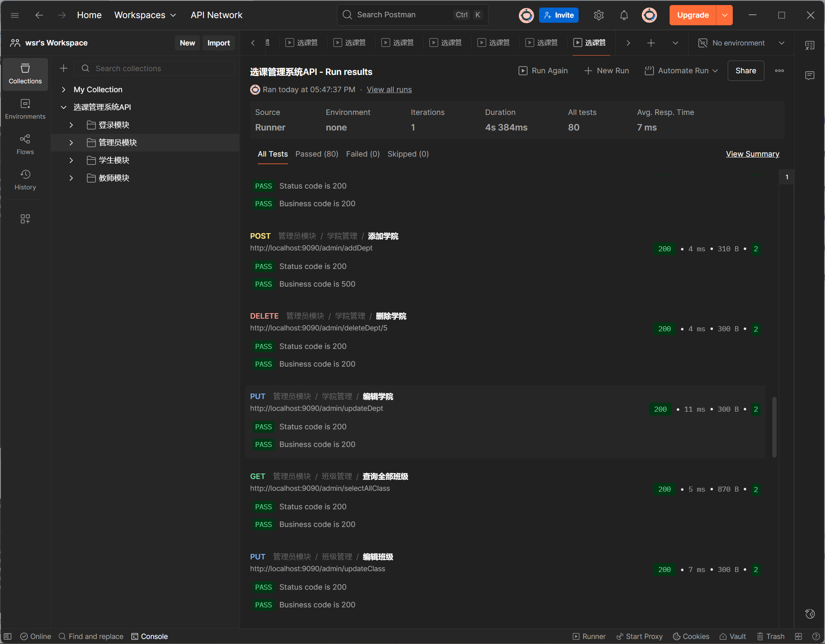
Task: Open the Automate Run dropdown
Action: (681, 71)
